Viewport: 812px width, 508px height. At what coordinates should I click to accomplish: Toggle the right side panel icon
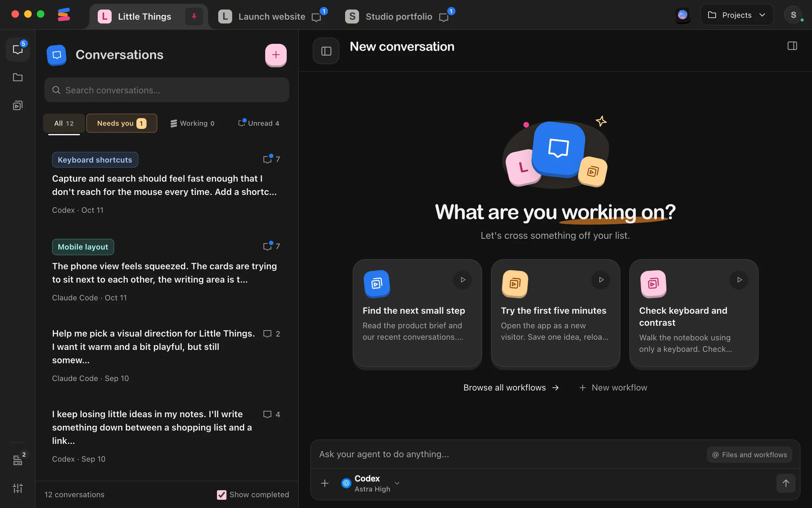pyautogui.click(x=792, y=46)
